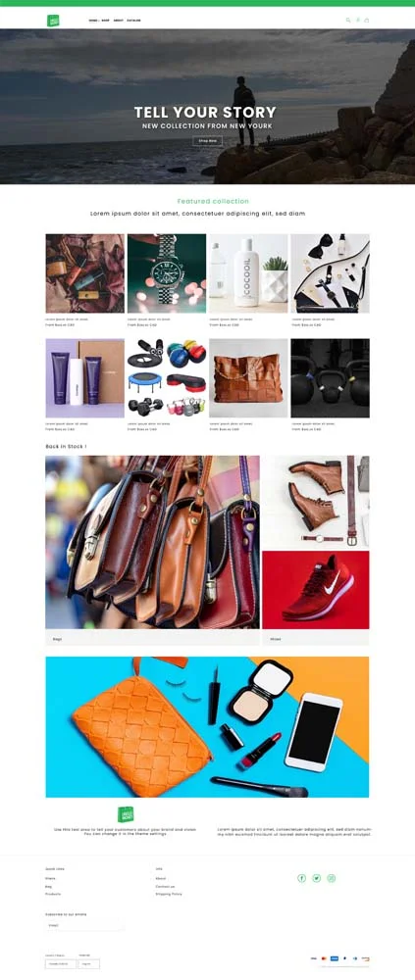Open the Shipping Policy footer link
The width and height of the screenshot is (415, 980).
click(169, 895)
